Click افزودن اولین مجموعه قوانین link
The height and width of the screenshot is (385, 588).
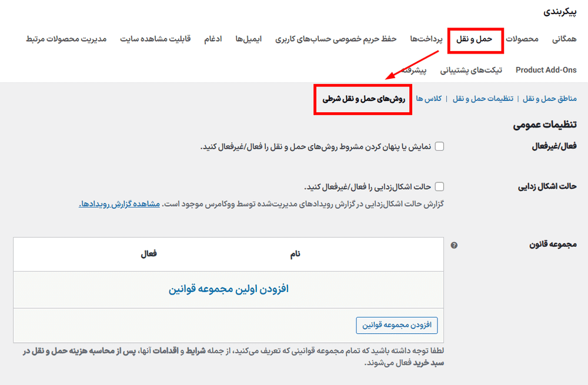tap(228, 289)
